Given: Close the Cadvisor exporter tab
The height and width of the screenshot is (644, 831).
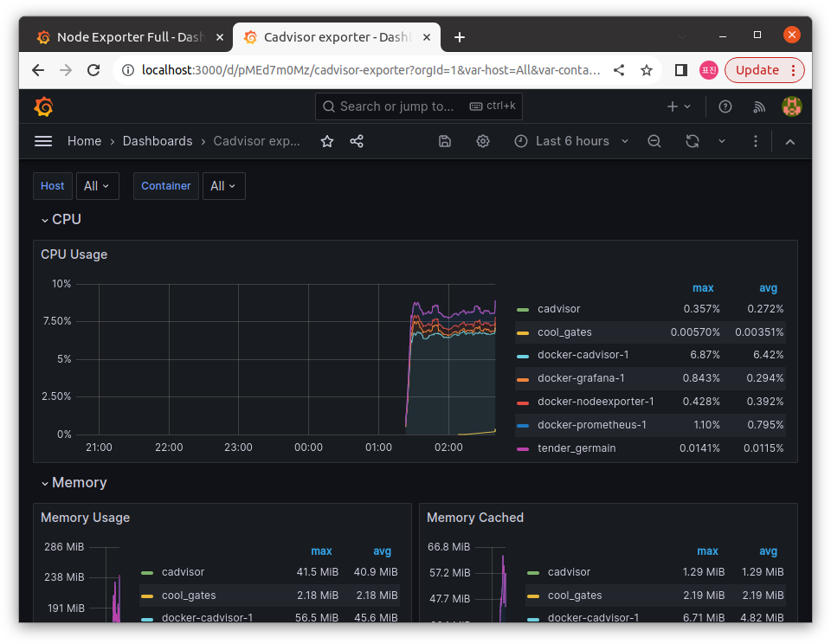Looking at the screenshot, I should tap(427, 37).
